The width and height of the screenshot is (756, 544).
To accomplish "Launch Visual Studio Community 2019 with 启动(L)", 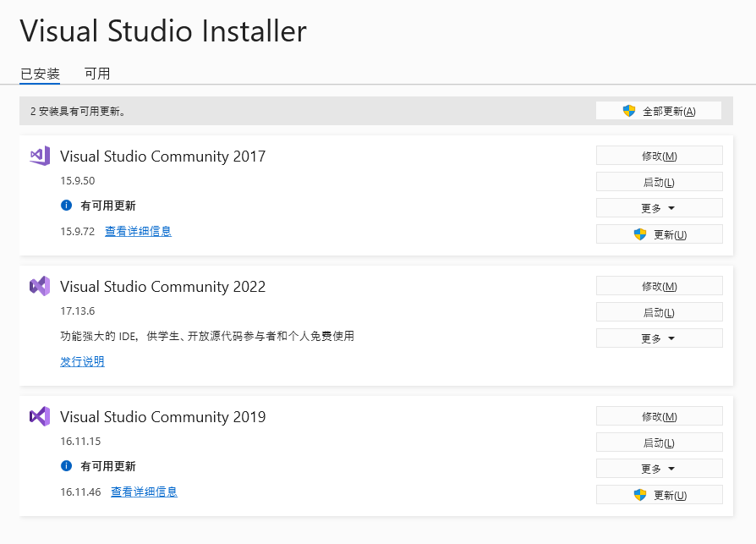I will [x=659, y=442].
